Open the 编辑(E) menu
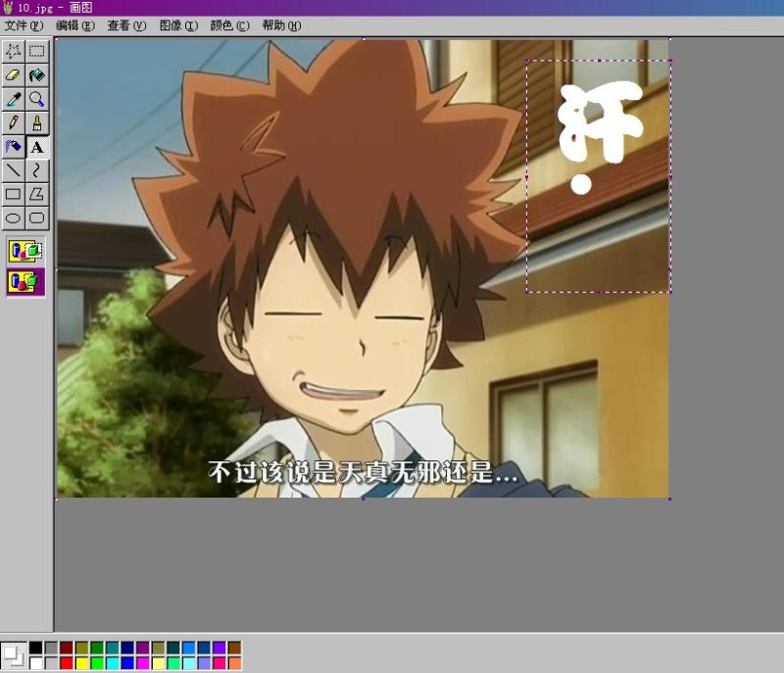 click(75, 25)
